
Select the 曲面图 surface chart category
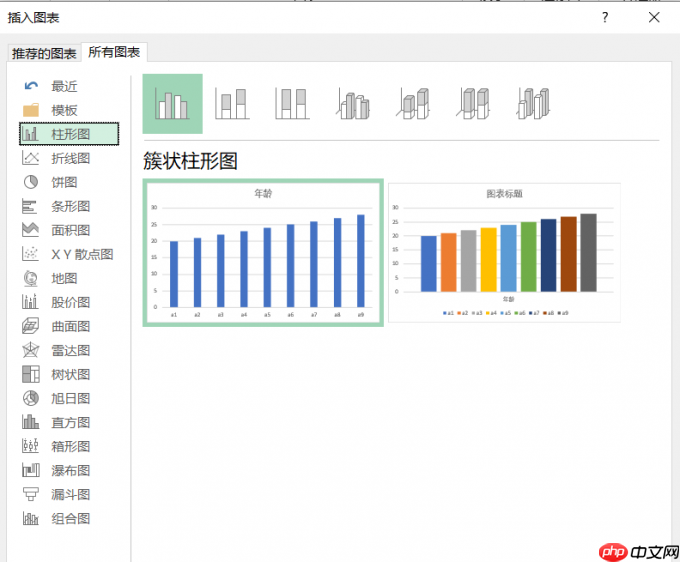pos(69,327)
